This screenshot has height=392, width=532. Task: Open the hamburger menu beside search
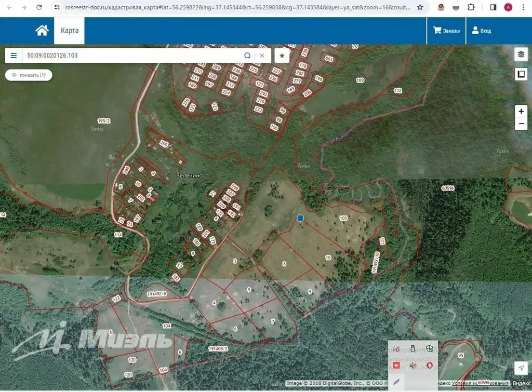[14, 55]
